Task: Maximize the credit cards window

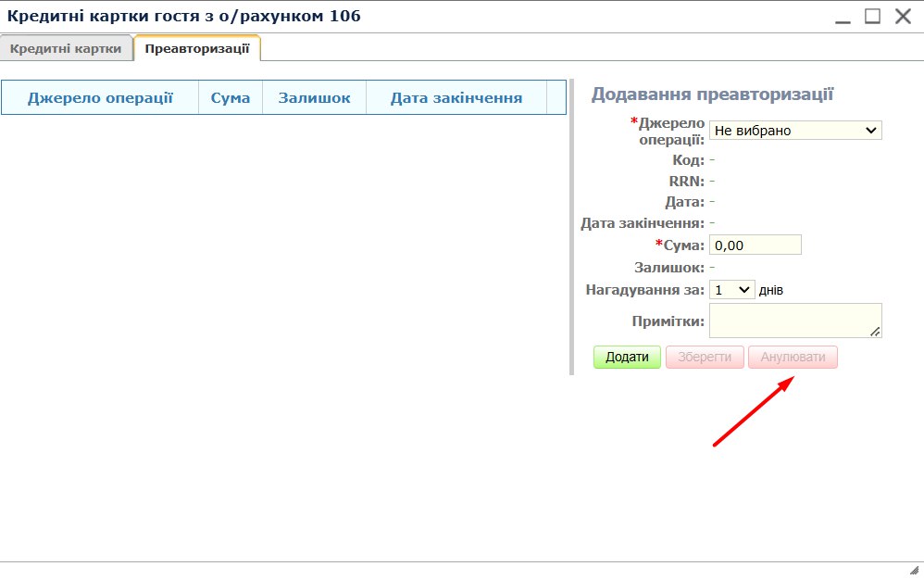Action: click(x=872, y=16)
